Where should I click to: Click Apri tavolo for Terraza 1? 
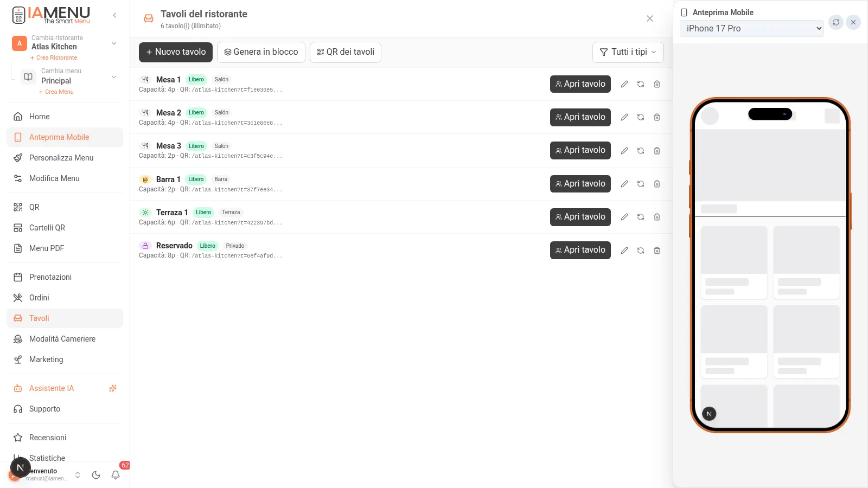click(580, 217)
